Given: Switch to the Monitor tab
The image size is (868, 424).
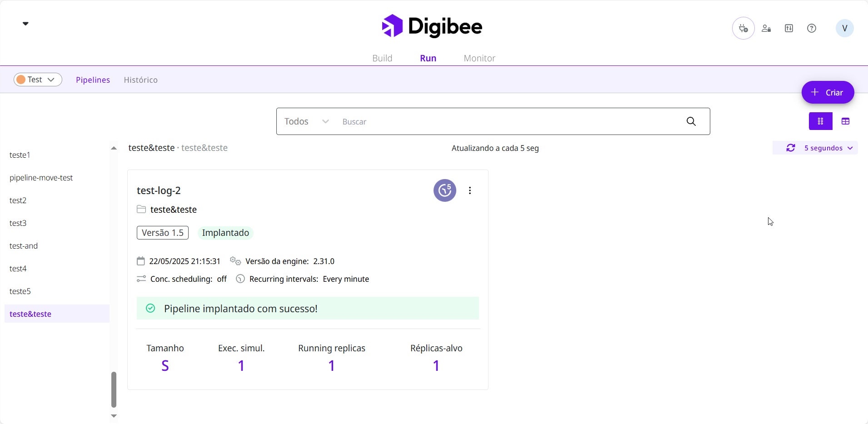Looking at the screenshot, I should [479, 58].
